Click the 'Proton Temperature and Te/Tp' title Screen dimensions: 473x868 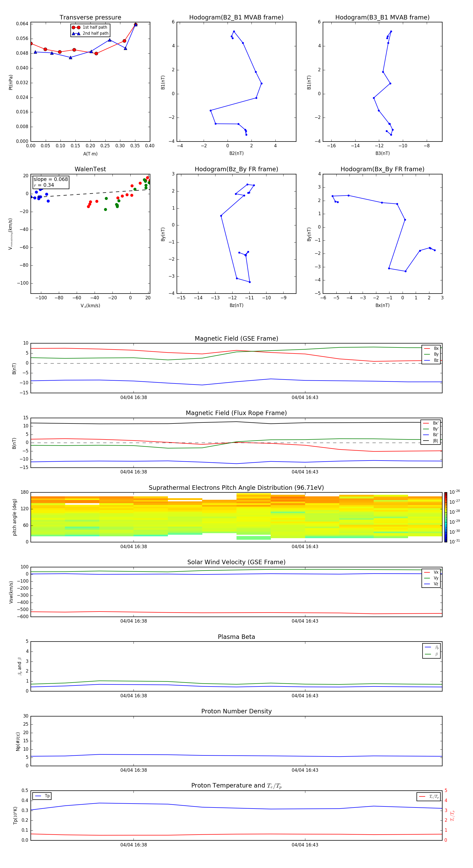tap(236, 786)
